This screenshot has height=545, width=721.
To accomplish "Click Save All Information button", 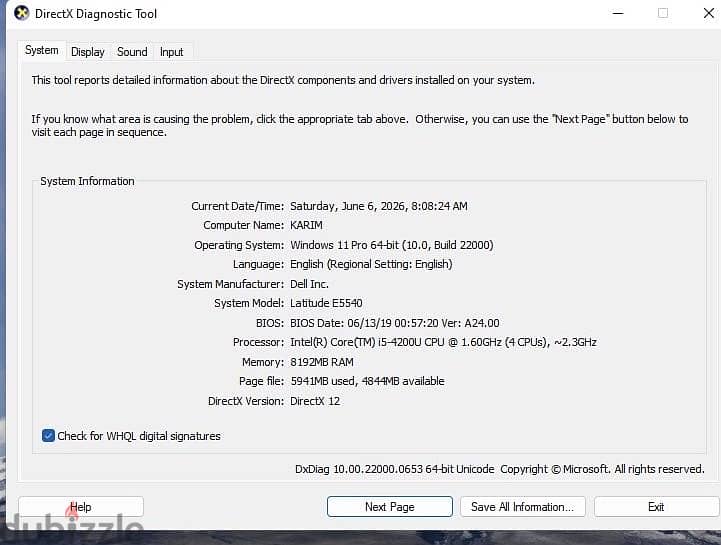I will (x=523, y=507).
